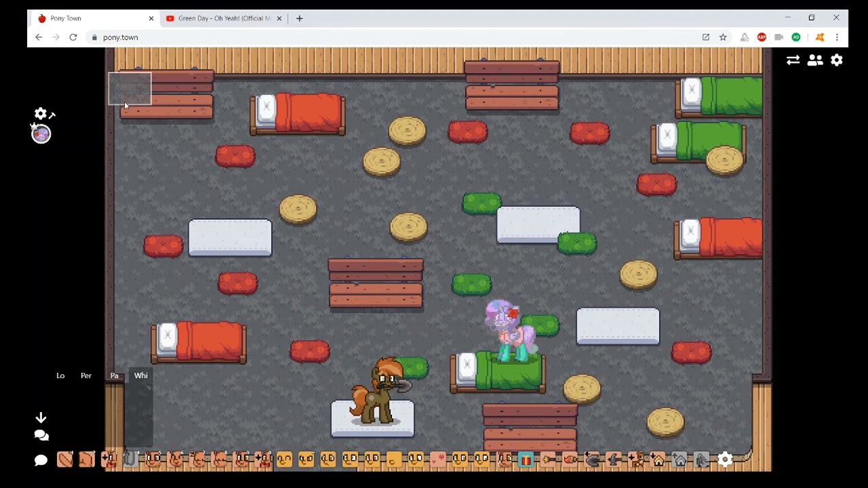Bookmark page with the star icon
This screenshot has width=868, height=488.
click(723, 37)
